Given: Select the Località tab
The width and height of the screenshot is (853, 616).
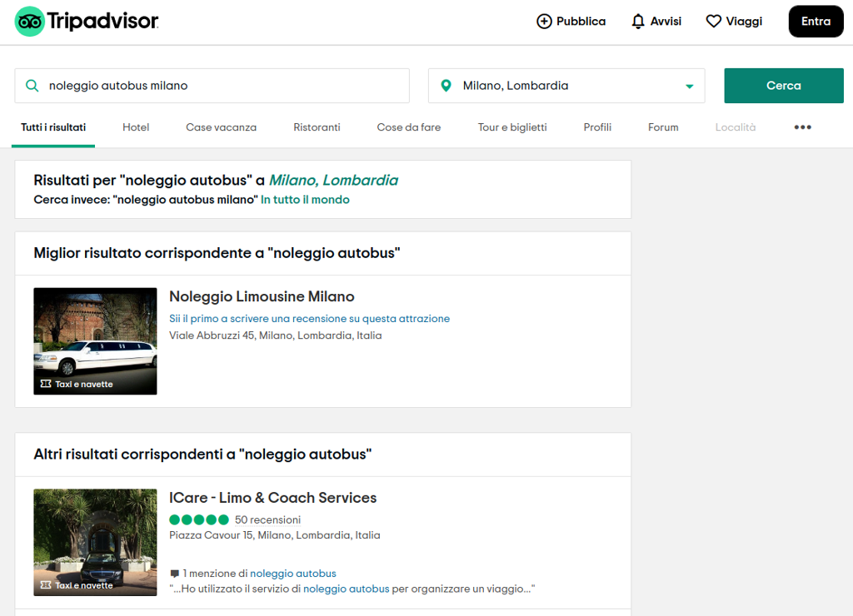Looking at the screenshot, I should click(735, 127).
